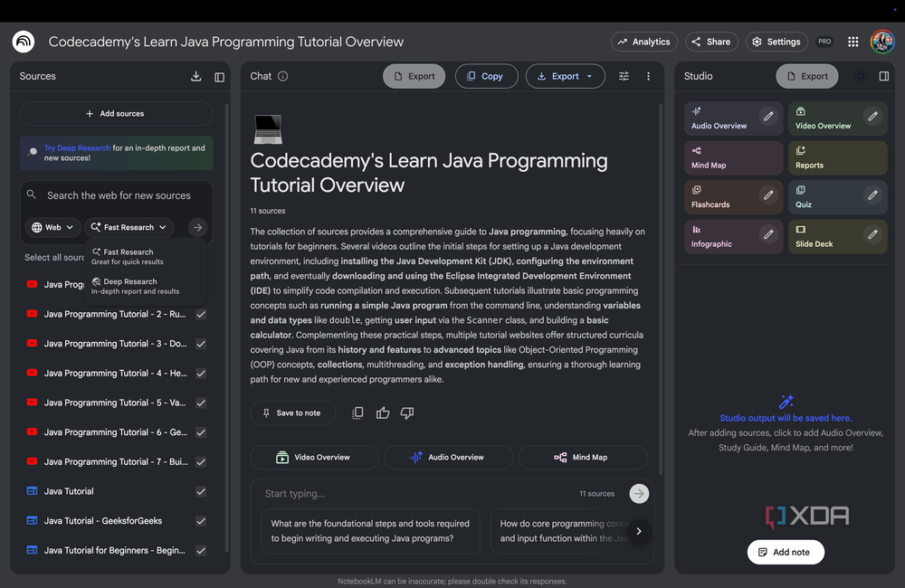The width and height of the screenshot is (905, 588).
Task: Submit the web source search arrow
Action: pos(198,227)
